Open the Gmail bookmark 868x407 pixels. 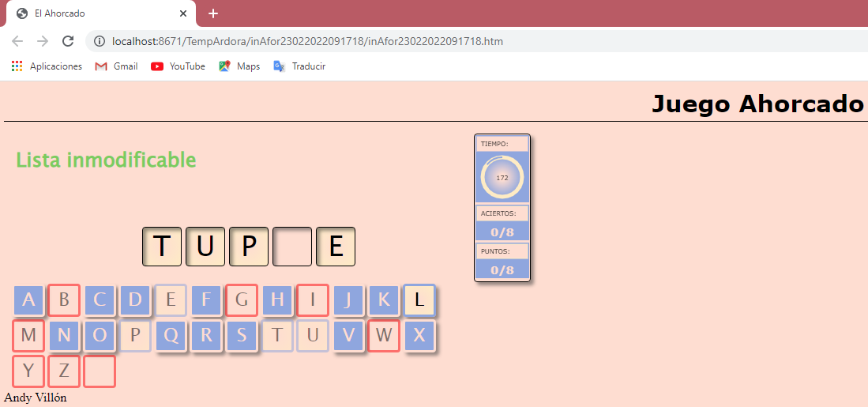116,66
